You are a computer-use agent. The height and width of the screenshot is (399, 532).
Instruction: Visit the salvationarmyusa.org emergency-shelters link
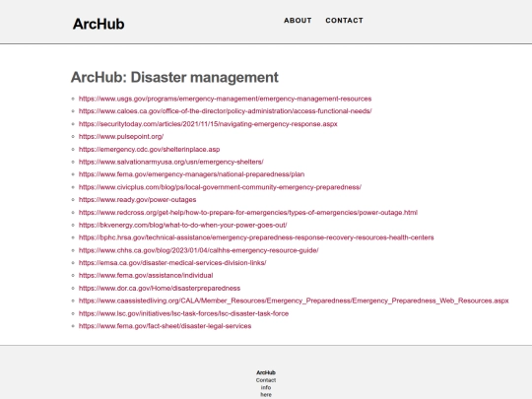point(171,162)
